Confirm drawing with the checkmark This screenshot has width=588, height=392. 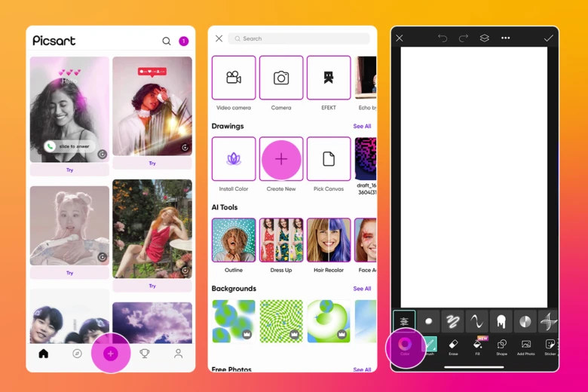click(548, 38)
